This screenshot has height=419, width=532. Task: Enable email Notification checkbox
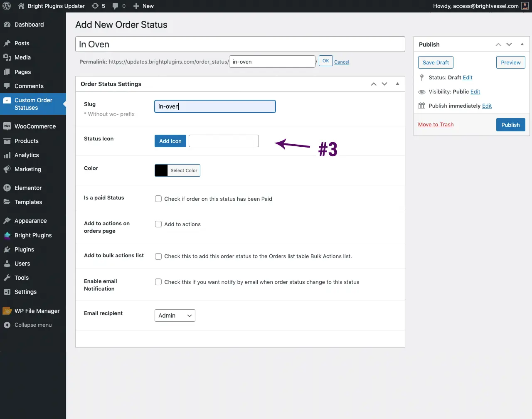pos(158,282)
